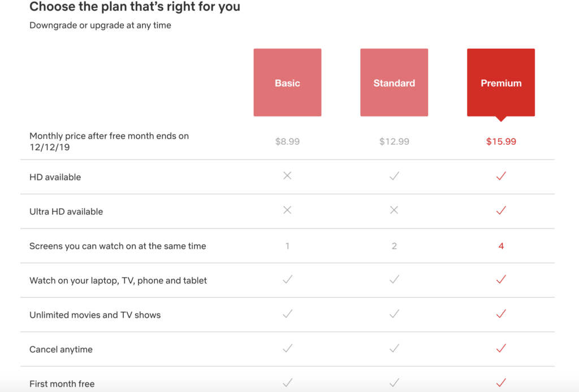Click Premium's red checkmark for First month free
The width and height of the screenshot is (579, 392).
501,382
